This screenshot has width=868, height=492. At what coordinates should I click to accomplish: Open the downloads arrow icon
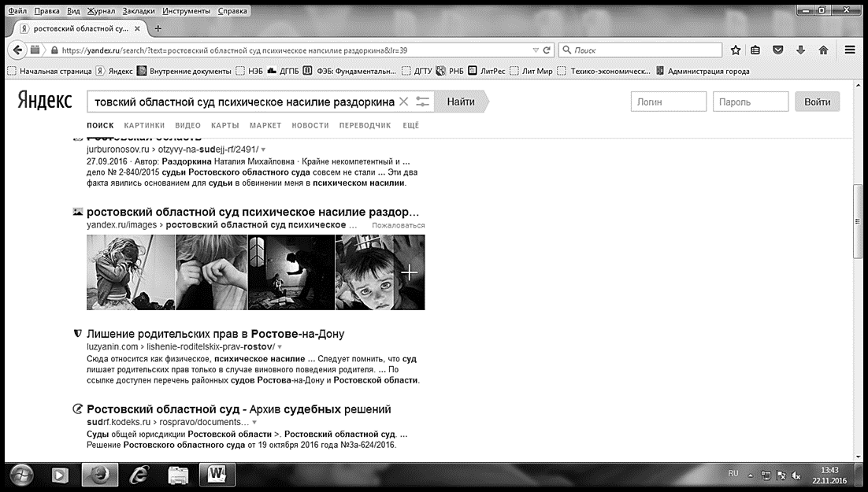click(x=800, y=50)
